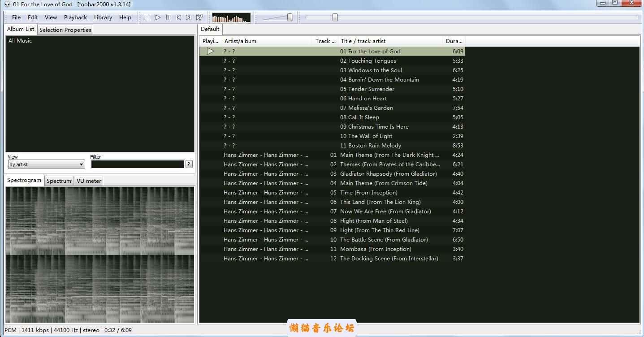Skip to next track button
The height and width of the screenshot is (337, 644).
pyautogui.click(x=189, y=17)
